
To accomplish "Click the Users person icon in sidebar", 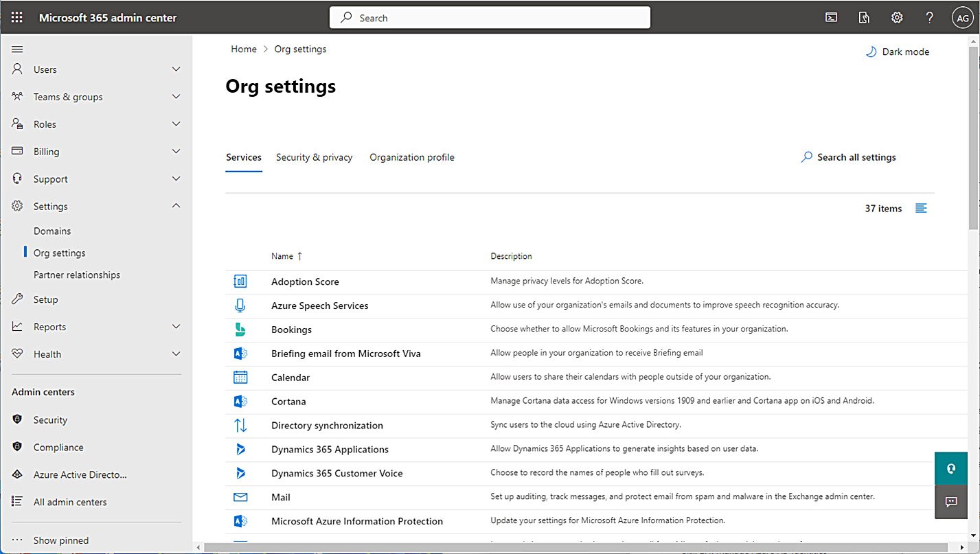I will [18, 69].
